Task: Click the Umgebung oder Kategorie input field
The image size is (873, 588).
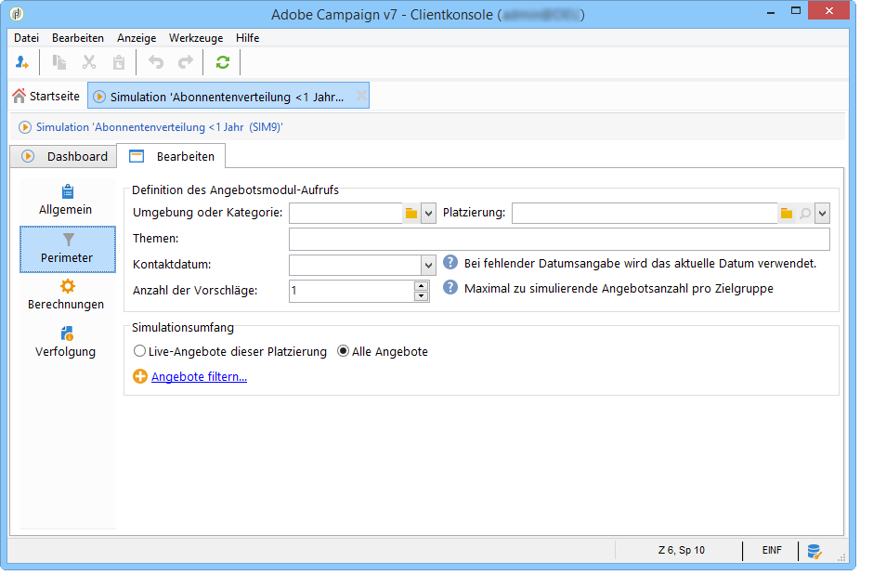Action: tap(345, 213)
